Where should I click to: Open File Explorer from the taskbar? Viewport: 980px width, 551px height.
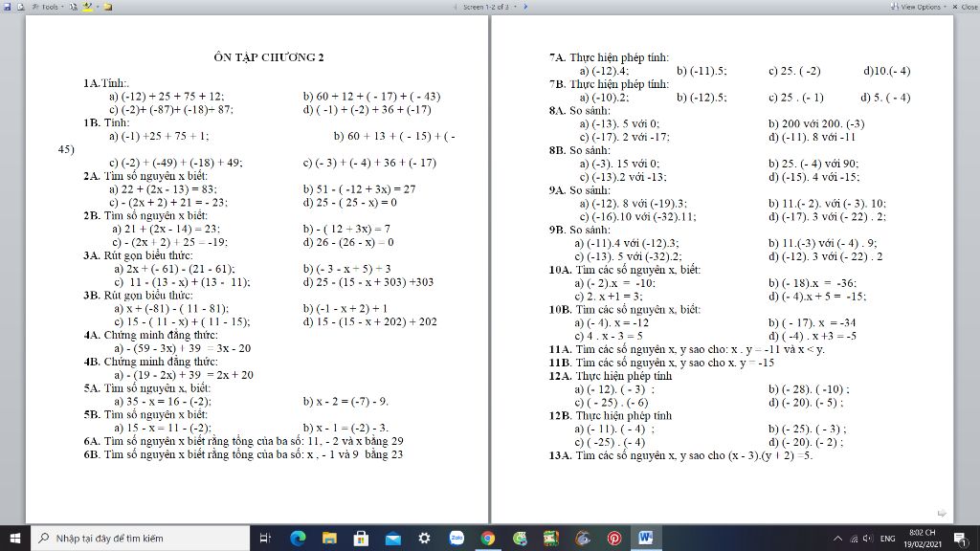click(x=329, y=538)
